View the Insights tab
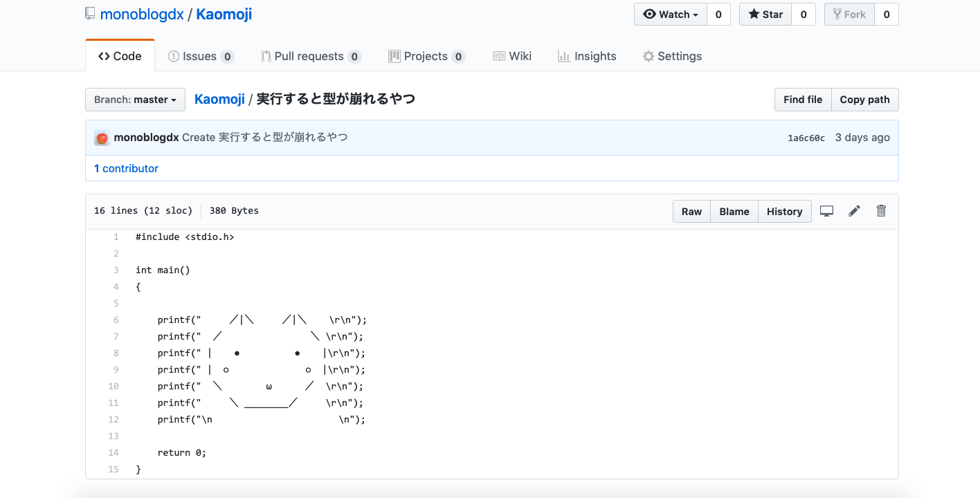The width and height of the screenshot is (980, 498). (587, 57)
